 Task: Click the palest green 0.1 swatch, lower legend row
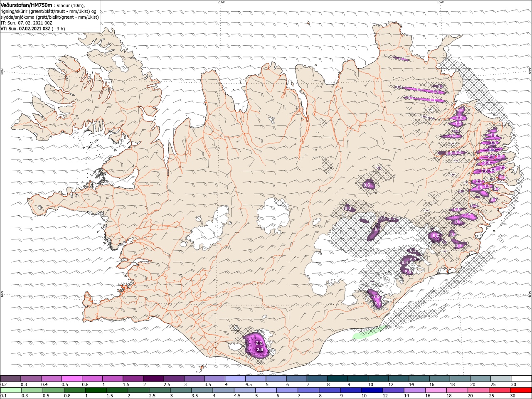[11, 390]
